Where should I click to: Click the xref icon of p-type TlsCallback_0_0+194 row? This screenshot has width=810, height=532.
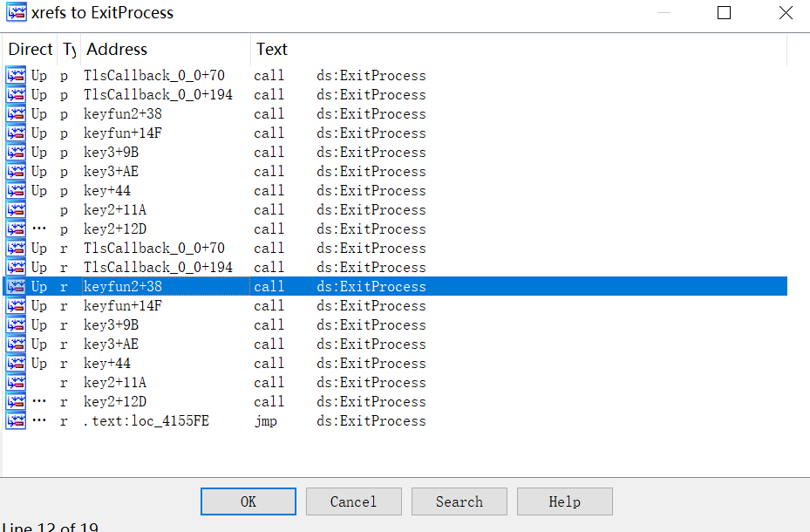16,94
